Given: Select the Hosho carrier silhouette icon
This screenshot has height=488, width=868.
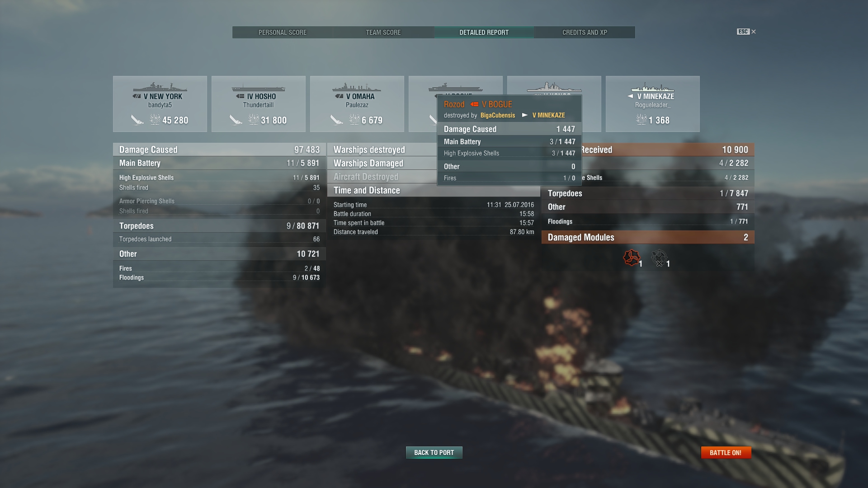Looking at the screenshot, I should (259, 88).
